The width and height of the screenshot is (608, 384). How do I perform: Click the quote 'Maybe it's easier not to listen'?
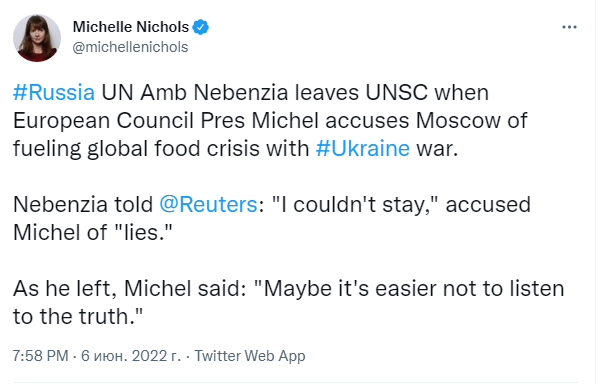(x=413, y=289)
